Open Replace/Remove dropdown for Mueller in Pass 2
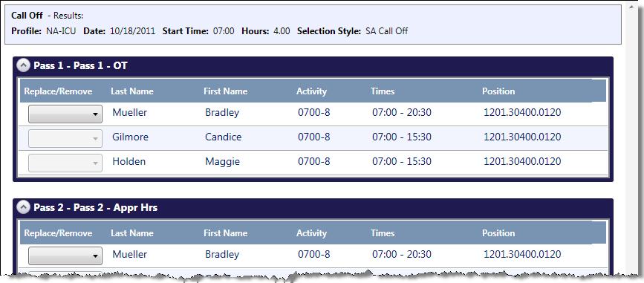Screen dimensions: 644x283 65,256
